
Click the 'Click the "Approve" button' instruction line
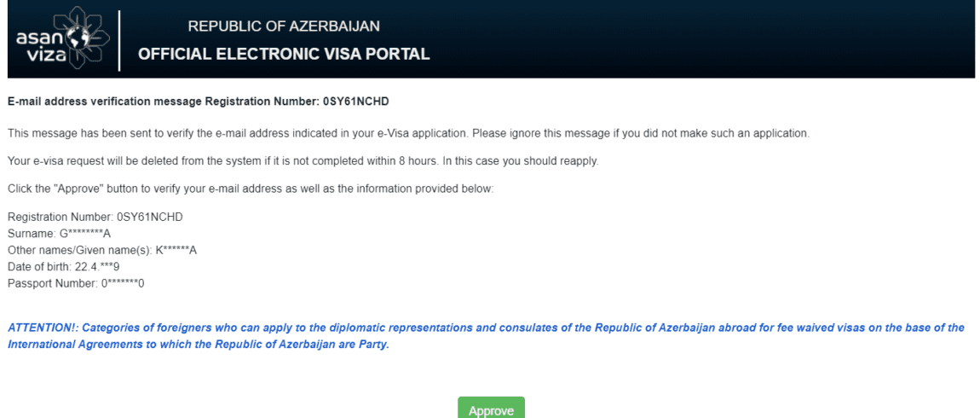251,189
